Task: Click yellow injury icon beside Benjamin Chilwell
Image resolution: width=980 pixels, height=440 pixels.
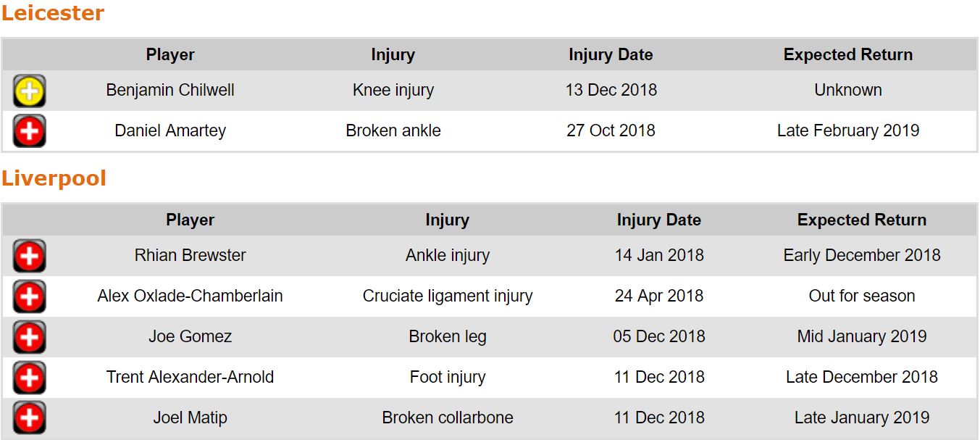Action: click(x=29, y=91)
